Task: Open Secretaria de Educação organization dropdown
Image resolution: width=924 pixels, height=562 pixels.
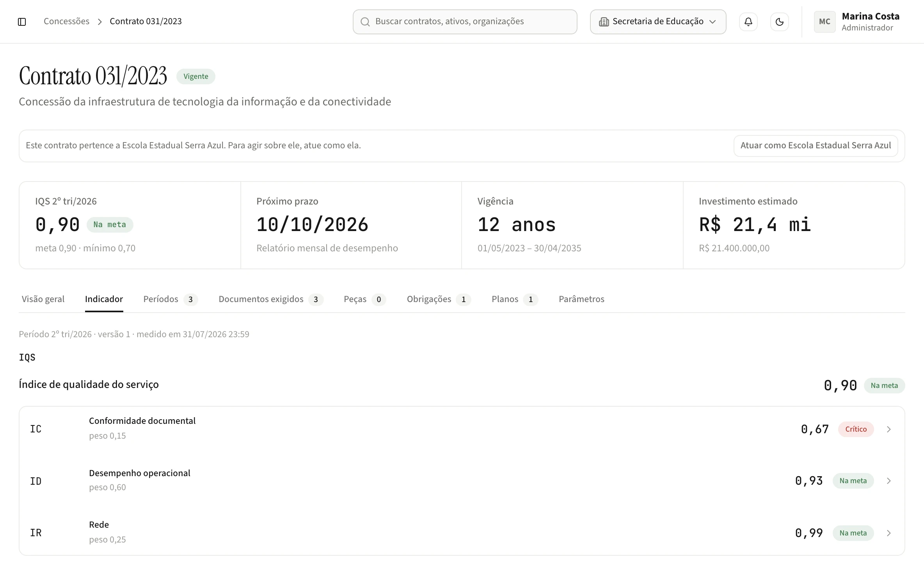Action: (658, 22)
